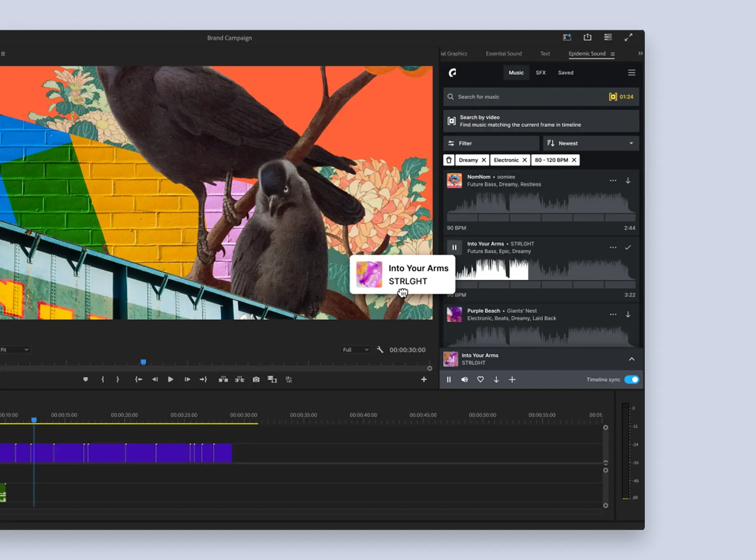Image resolution: width=756 pixels, height=560 pixels.
Task: Switch to the SFX tab
Action: [x=541, y=73]
